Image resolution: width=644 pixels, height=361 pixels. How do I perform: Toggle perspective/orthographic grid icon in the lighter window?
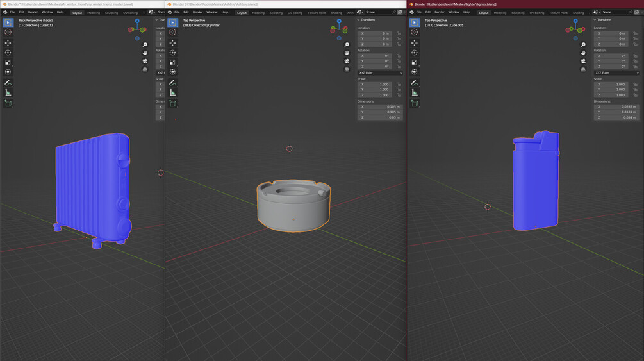583,69
